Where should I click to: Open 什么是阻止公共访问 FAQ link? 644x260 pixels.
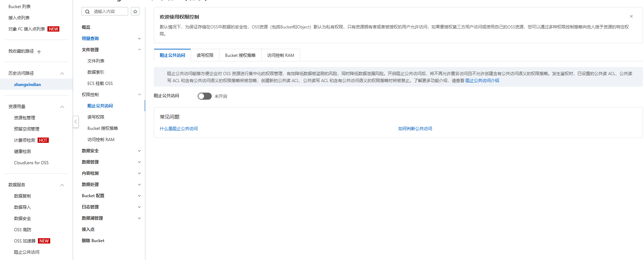coord(179,129)
